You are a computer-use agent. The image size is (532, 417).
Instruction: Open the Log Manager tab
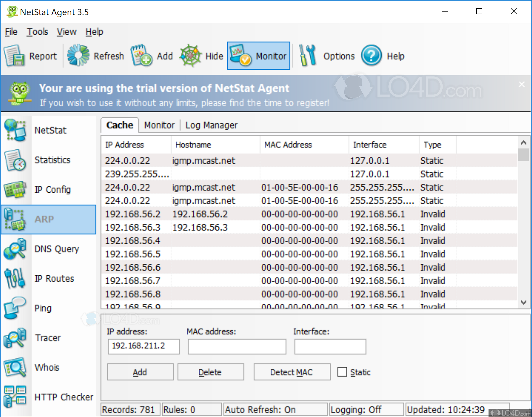click(211, 125)
